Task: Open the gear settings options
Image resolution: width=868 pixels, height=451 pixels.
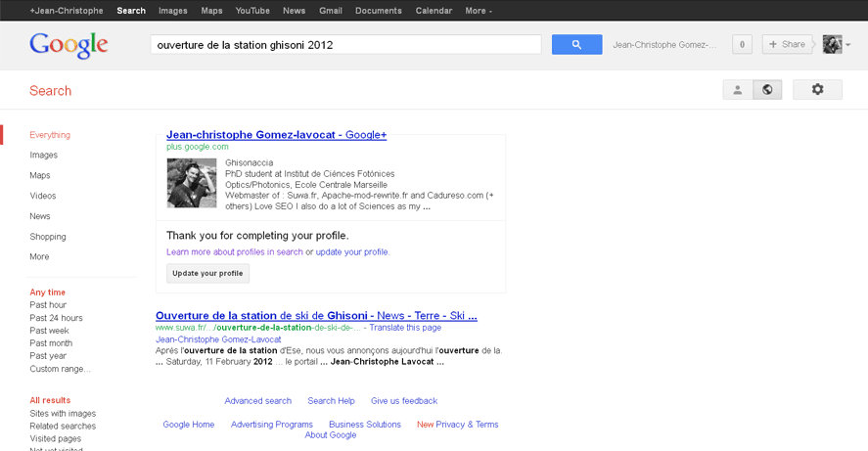Action: coord(818,90)
